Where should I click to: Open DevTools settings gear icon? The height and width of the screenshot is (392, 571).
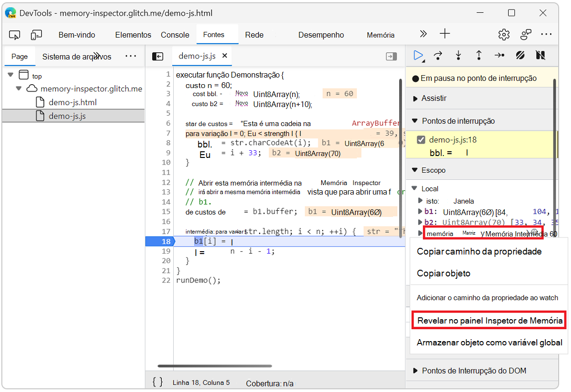coord(503,34)
